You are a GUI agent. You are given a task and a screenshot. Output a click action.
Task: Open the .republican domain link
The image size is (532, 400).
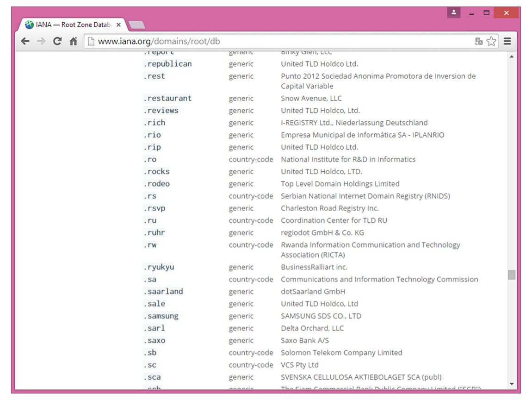167,64
